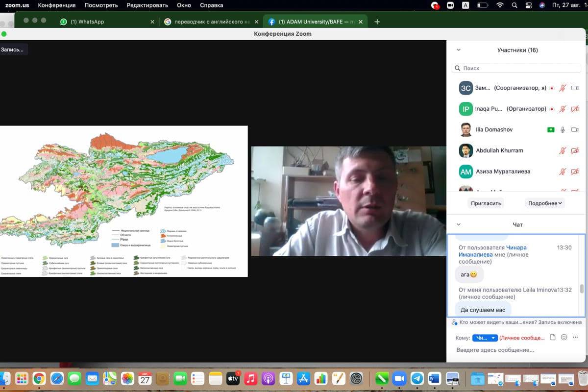Click the Запись... recording label
The height and width of the screenshot is (392, 588).
13,49
